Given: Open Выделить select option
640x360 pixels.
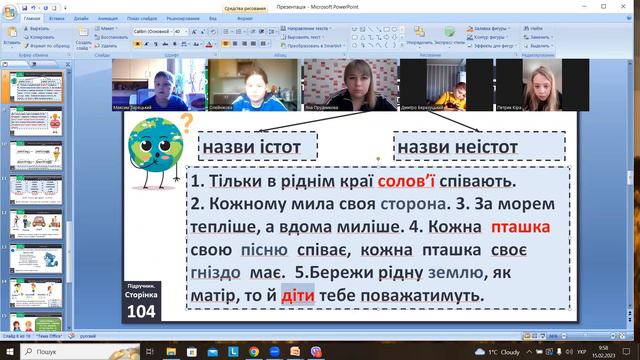Looking at the screenshot, I should click(x=538, y=46).
